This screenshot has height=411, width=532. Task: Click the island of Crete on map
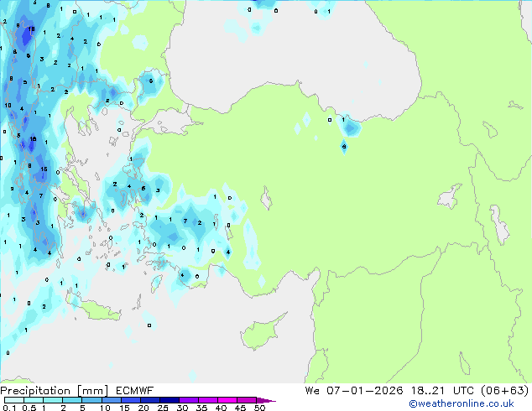[x=96, y=310]
